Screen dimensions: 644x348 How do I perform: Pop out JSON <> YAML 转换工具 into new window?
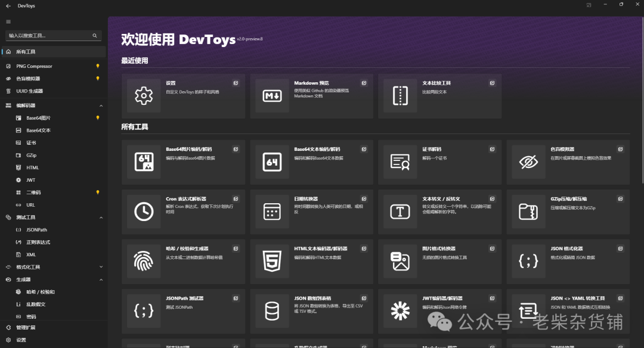[x=620, y=298]
